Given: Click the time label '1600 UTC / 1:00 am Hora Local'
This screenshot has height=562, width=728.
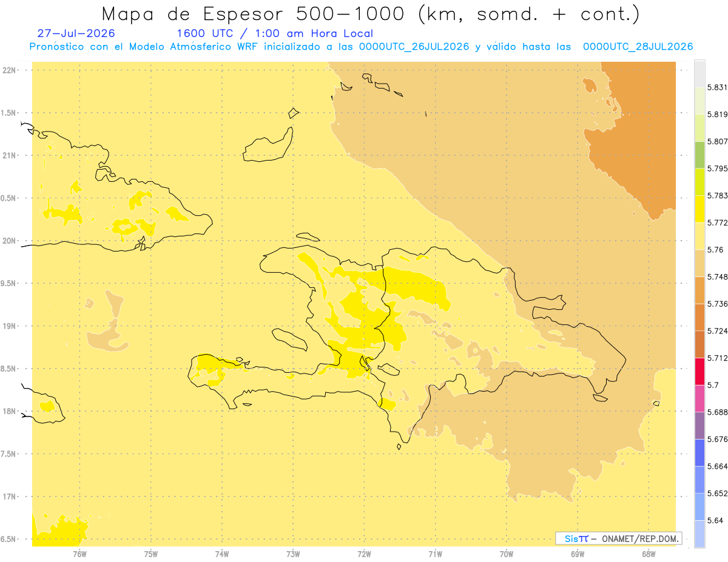Looking at the screenshot, I should (x=274, y=34).
